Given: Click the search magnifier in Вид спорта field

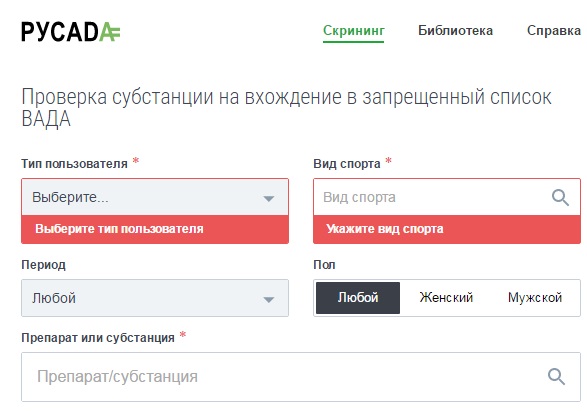Looking at the screenshot, I should click(x=560, y=197).
